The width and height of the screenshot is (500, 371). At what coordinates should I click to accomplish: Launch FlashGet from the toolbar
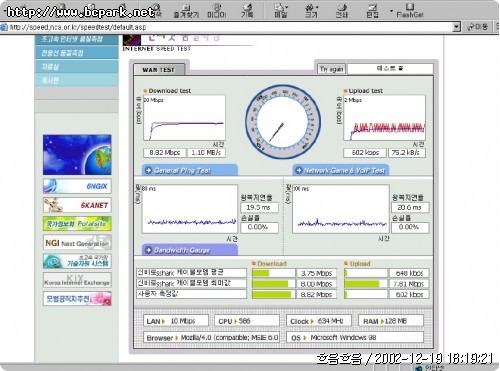pyautogui.click(x=410, y=11)
